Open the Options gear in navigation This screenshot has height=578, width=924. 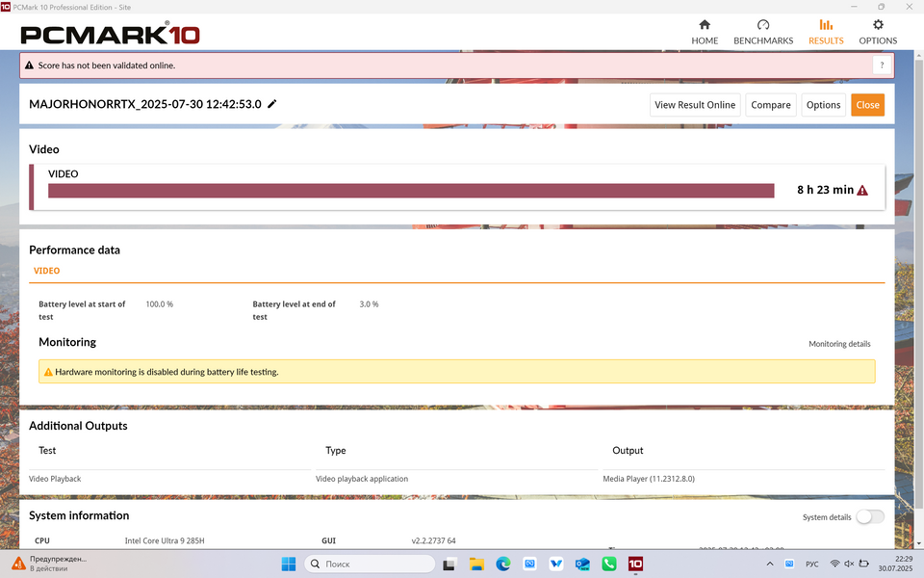click(x=878, y=25)
